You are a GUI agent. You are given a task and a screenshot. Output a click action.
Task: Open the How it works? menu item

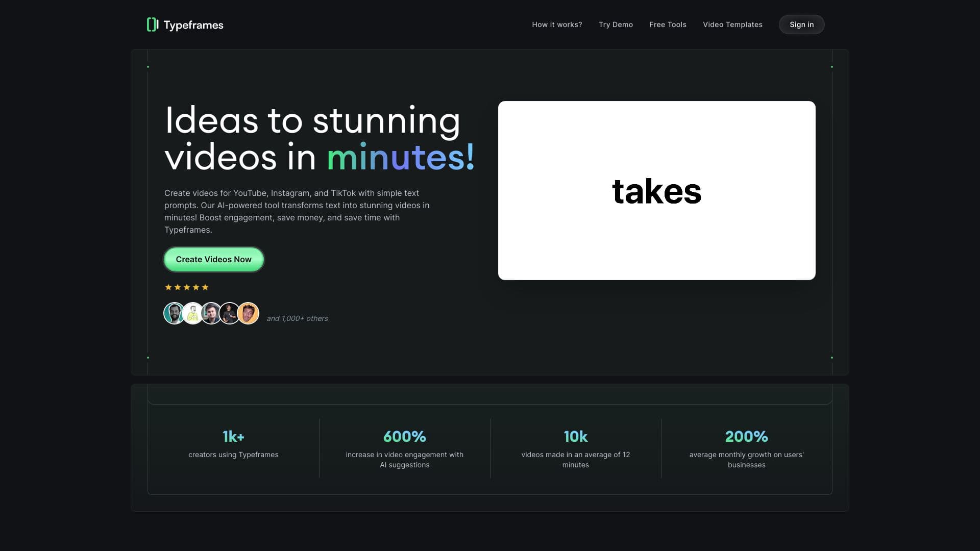tap(557, 24)
